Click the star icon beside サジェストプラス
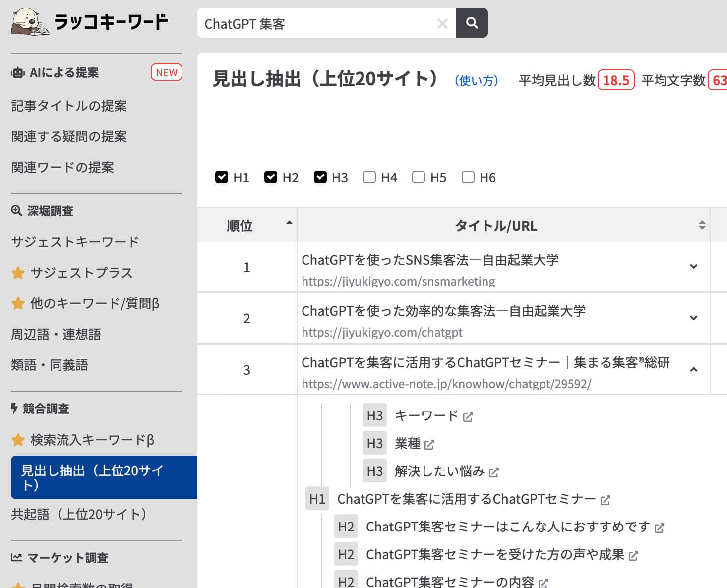727x588 pixels. 18,273
